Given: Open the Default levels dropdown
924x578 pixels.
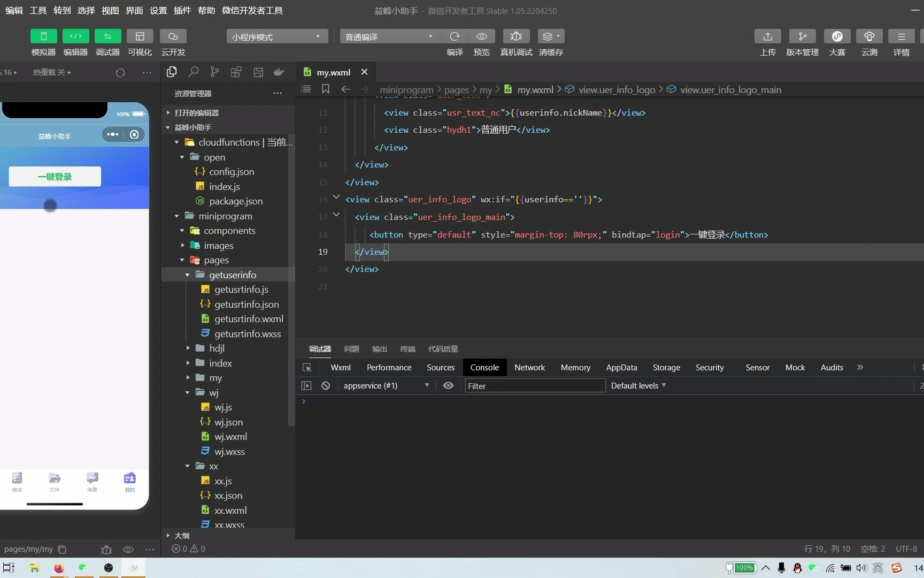Looking at the screenshot, I should [638, 385].
